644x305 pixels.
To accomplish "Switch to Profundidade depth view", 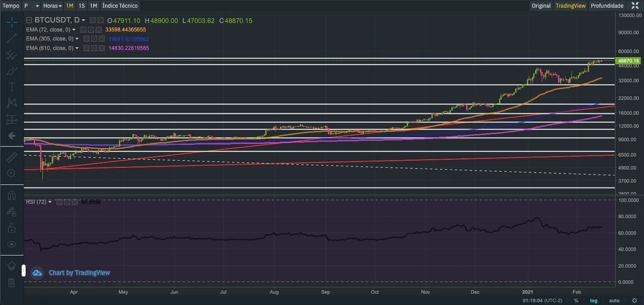I will 607,6.
